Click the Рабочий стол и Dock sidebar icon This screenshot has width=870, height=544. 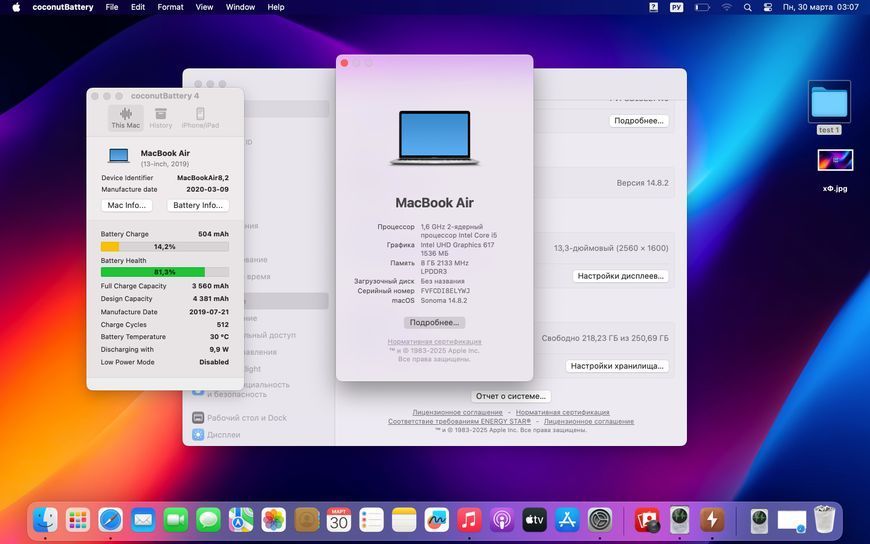198,417
